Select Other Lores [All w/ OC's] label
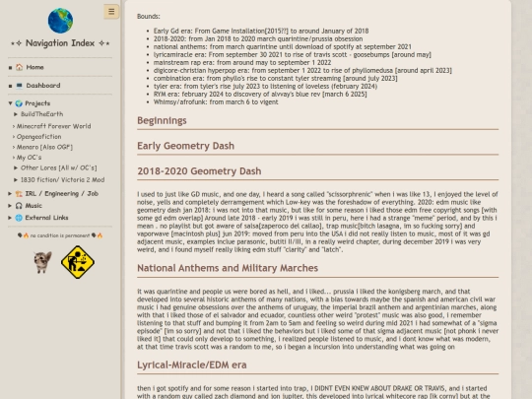 coord(59,167)
